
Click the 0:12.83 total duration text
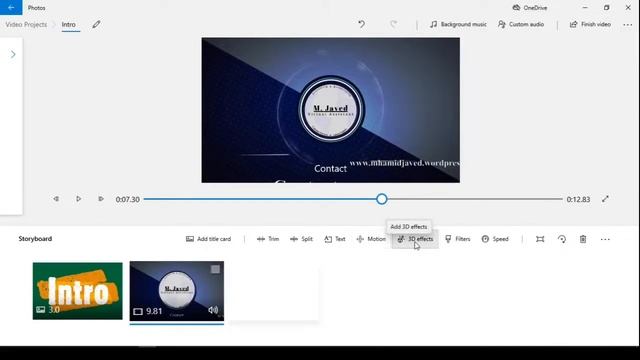click(578, 200)
